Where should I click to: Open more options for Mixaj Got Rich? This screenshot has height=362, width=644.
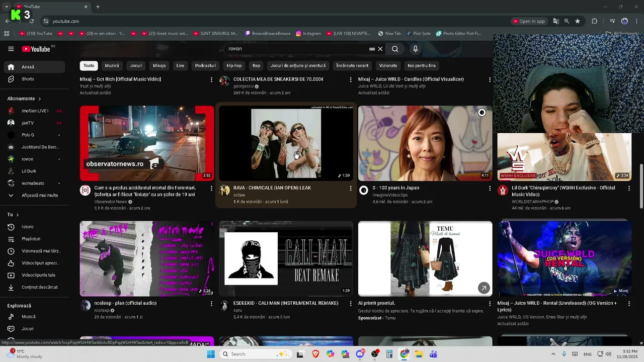point(211,79)
